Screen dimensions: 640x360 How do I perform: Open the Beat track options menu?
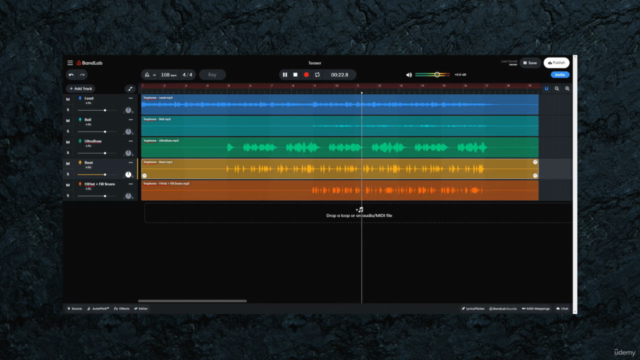pos(131,162)
